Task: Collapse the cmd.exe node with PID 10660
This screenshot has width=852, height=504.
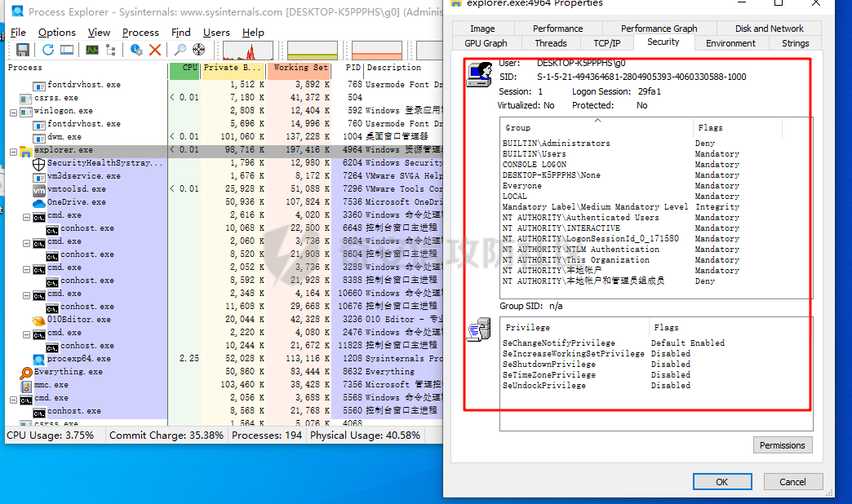Action: pos(26,295)
